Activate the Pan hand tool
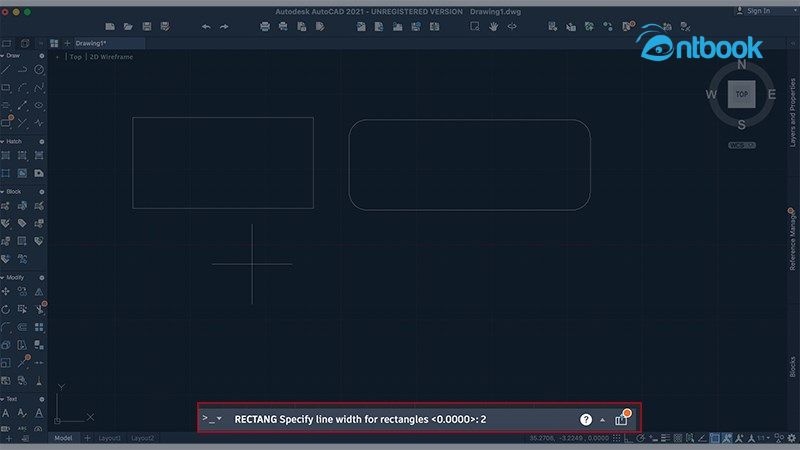 point(493,27)
